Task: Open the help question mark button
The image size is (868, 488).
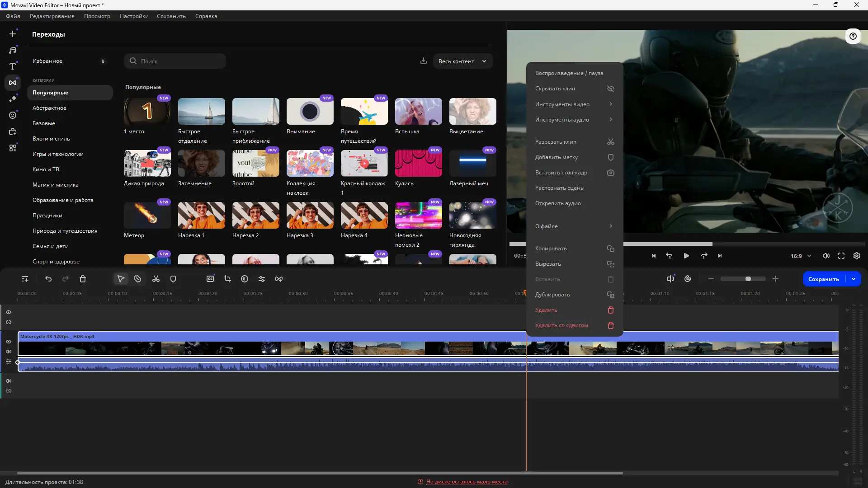Action: pos(853,36)
